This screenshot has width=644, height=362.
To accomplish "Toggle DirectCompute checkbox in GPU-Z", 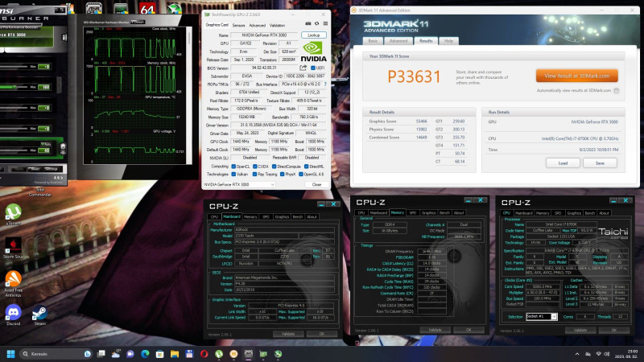I will pyautogui.click(x=274, y=167).
